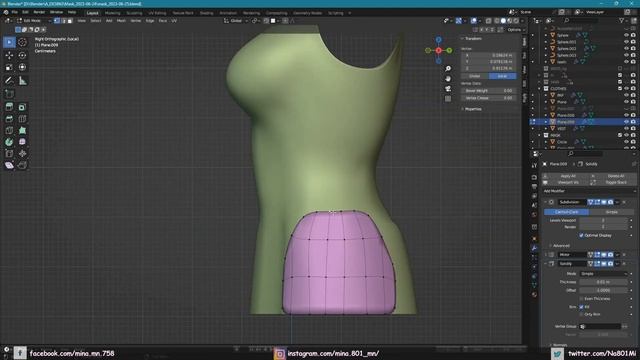This screenshot has height=360, width=640.
Task: Toggle the Rim Fill checkbox
Action: pos(581,307)
